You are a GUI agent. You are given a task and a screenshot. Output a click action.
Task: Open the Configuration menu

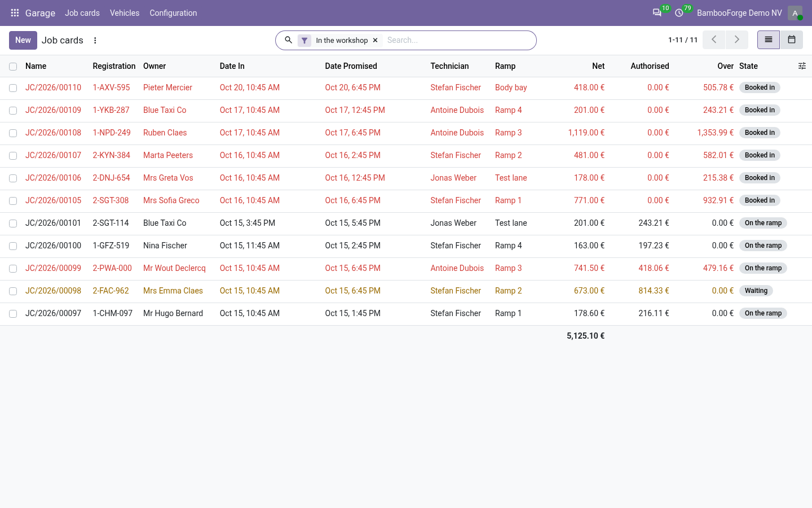tap(173, 13)
